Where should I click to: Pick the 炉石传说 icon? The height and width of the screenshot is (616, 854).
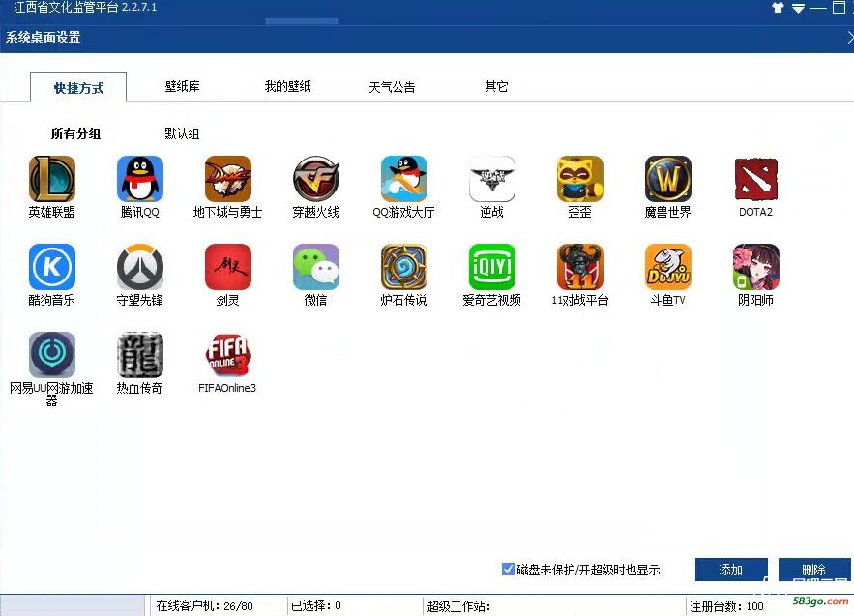[404, 267]
